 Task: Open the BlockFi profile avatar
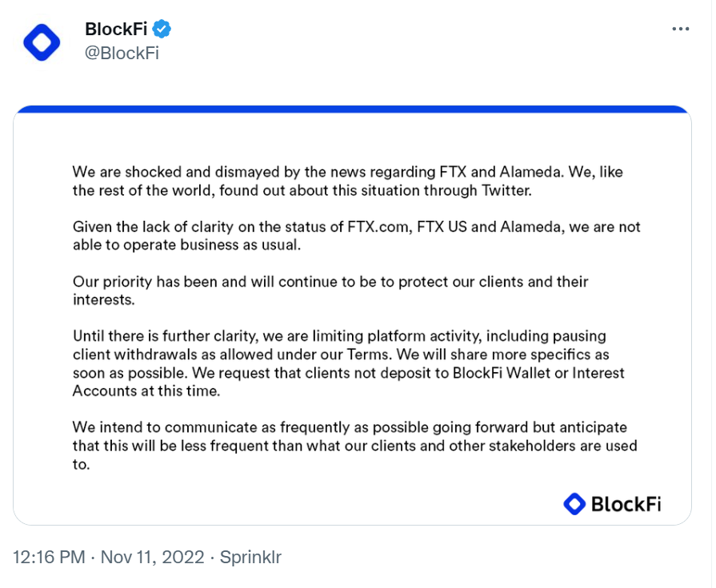pyautogui.click(x=42, y=42)
